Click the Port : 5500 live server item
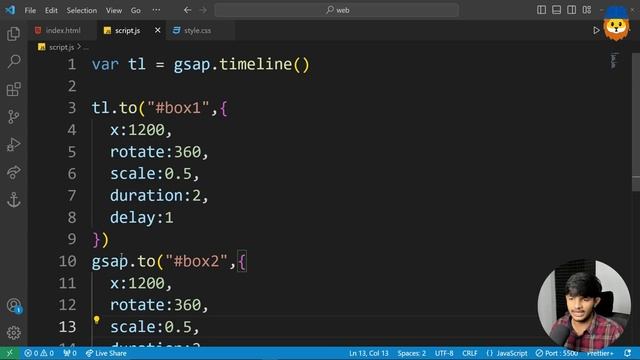 557,353
